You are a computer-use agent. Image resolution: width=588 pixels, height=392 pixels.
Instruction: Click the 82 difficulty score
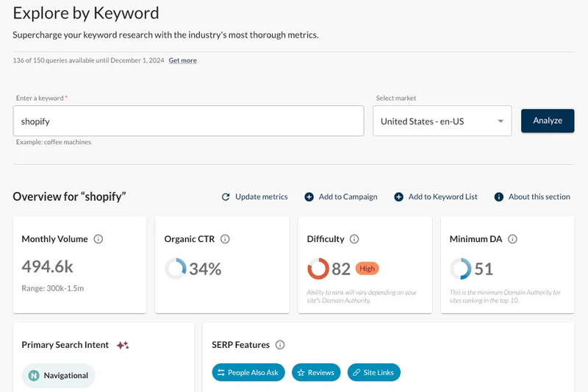click(341, 269)
